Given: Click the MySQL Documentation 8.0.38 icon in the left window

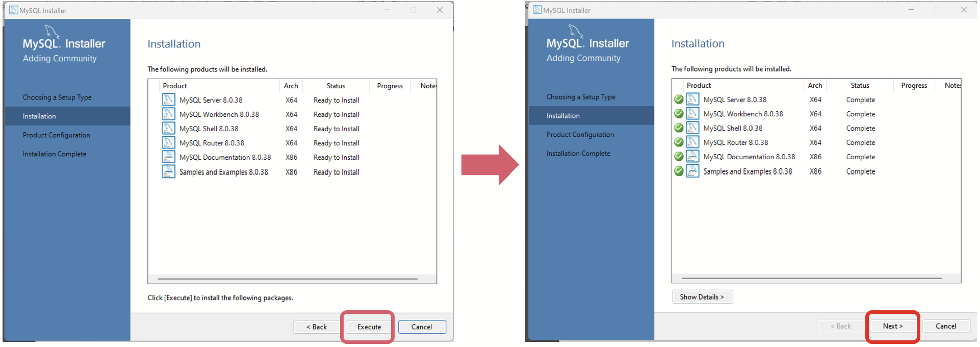Looking at the screenshot, I should [168, 157].
